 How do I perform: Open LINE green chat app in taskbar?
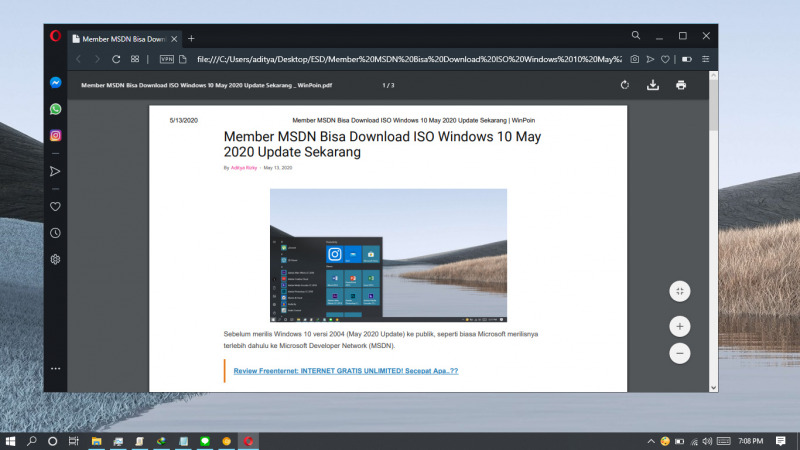coord(205,441)
